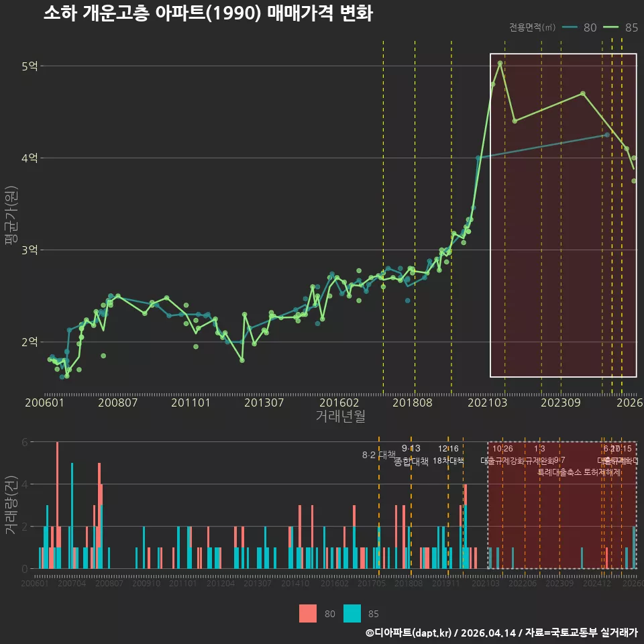
Task: Click the teal 85 swatch in bottom legend
Action: 352,614
